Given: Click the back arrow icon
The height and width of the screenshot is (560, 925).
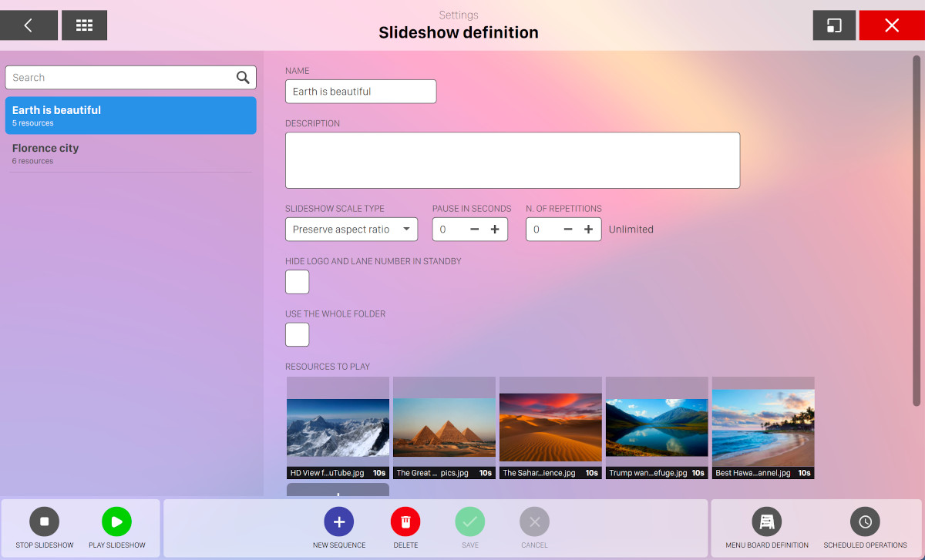Looking at the screenshot, I should tap(29, 25).
